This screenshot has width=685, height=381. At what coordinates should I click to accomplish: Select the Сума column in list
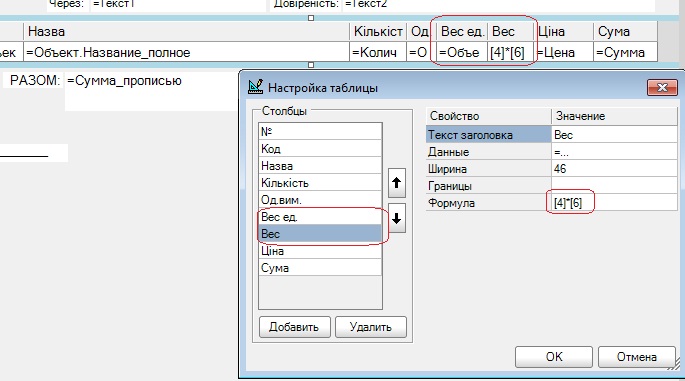pyautogui.click(x=320, y=268)
